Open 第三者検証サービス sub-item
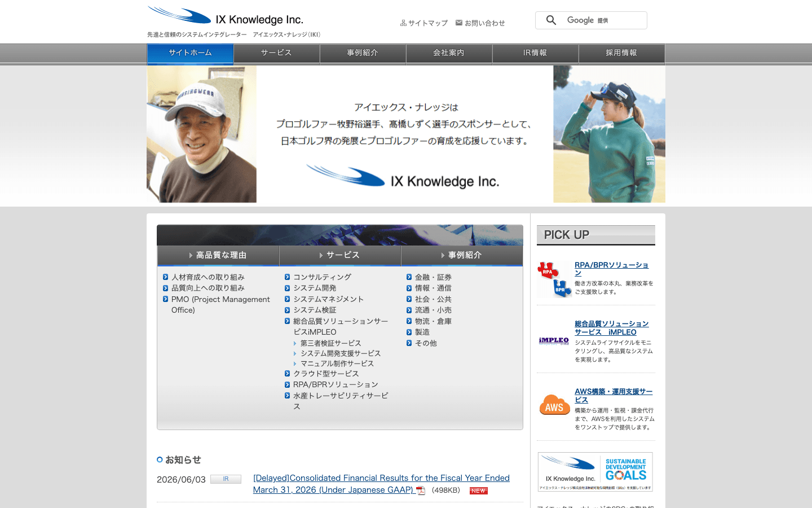The height and width of the screenshot is (508, 812). 330,343
